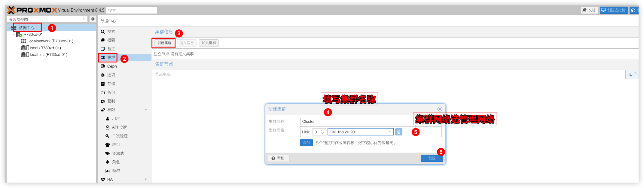The width and height of the screenshot is (644, 188).
Task: Click the 创建集群 create cluster button
Action: click(x=164, y=43)
